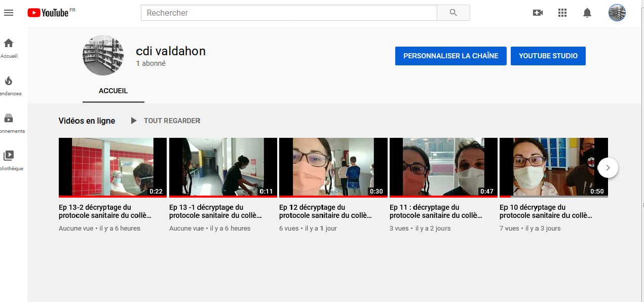
Task: Play the Ep 10 video thumbnail
Action: pos(553,167)
